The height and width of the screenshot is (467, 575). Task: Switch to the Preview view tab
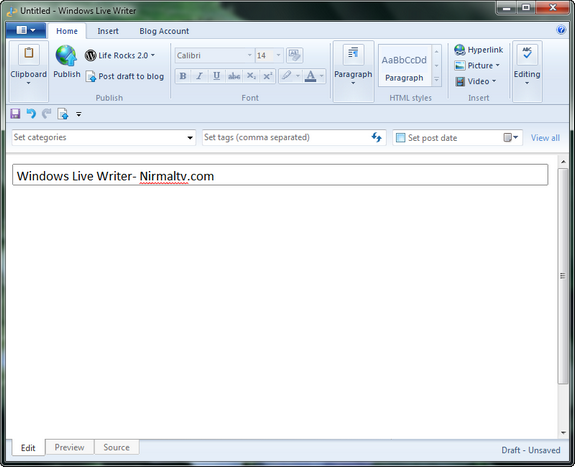(x=69, y=447)
